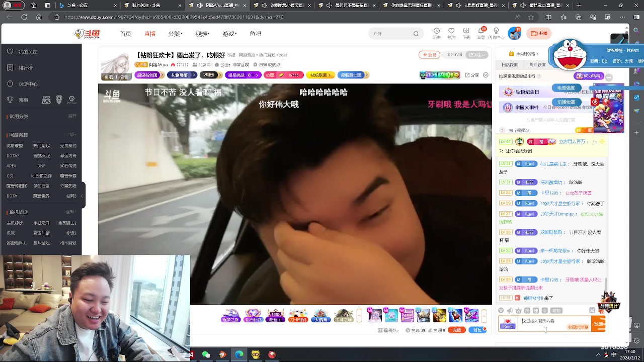644x362 pixels.
Task: Open the 福利券 dropdown
Action: pos(389,330)
